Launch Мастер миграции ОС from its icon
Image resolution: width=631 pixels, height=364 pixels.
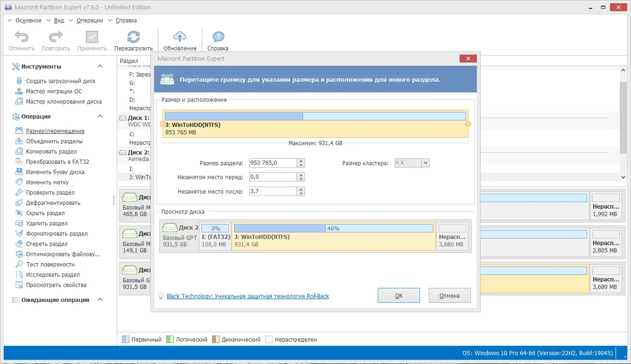coord(19,91)
